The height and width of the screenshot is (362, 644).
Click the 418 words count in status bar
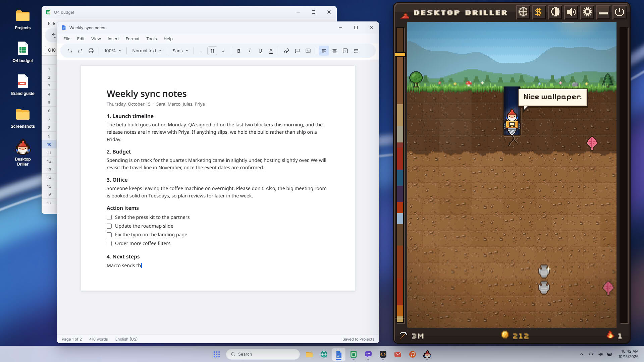click(x=98, y=339)
